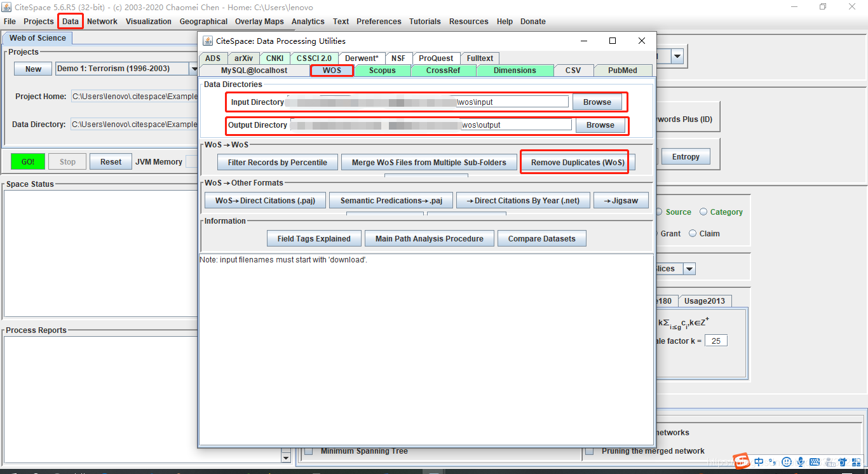Click the shirt skin icon in the IME bar
This screenshot has width=868, height=474.
tap(843, 462)
